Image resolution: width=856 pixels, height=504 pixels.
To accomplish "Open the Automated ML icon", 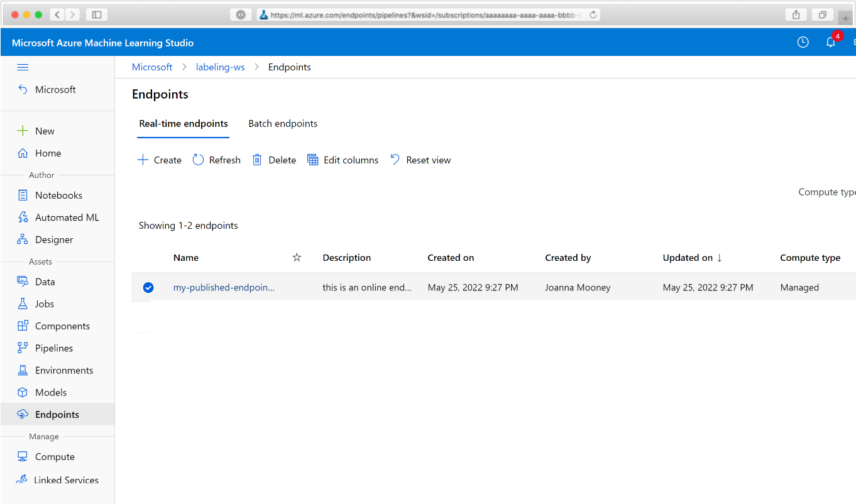I will coord(23,217).
